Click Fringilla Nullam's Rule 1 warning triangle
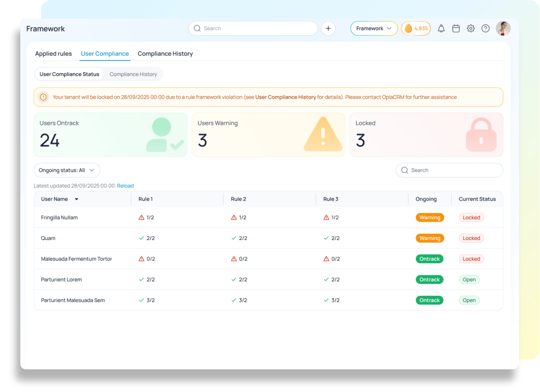The image size is (540, 392). point(141,217)
